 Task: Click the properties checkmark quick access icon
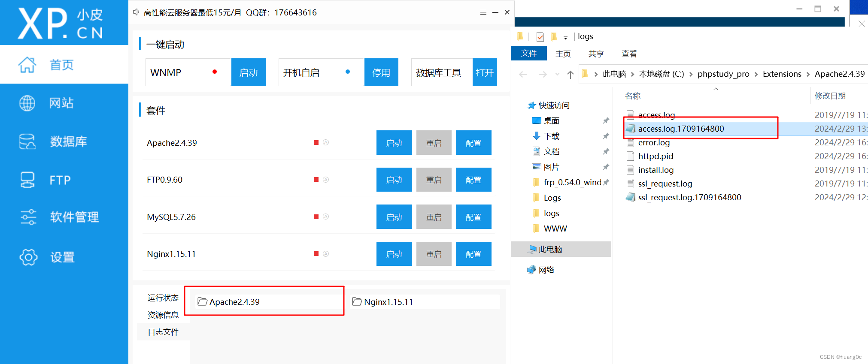(540, 37)
